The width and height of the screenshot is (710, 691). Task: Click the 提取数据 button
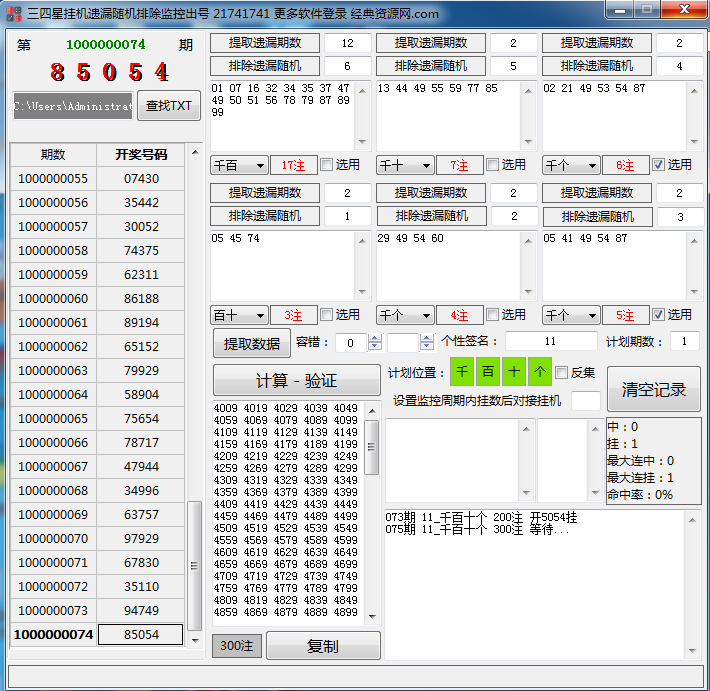[x=252, y=344]
